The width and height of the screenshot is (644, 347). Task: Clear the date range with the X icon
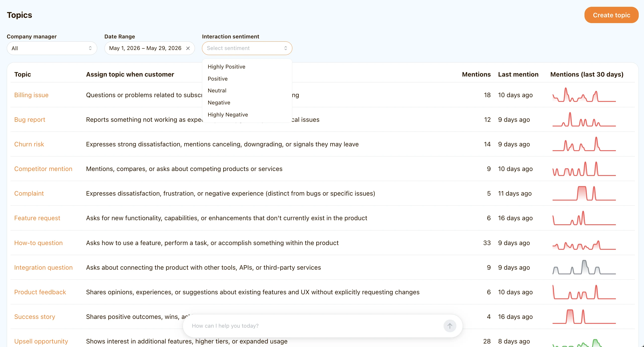point(188,48)
